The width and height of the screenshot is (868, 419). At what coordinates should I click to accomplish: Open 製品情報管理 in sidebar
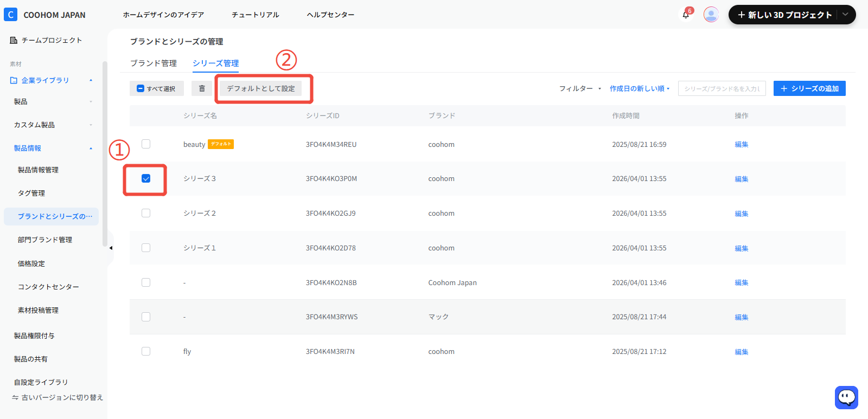click(x=38, y=170)
